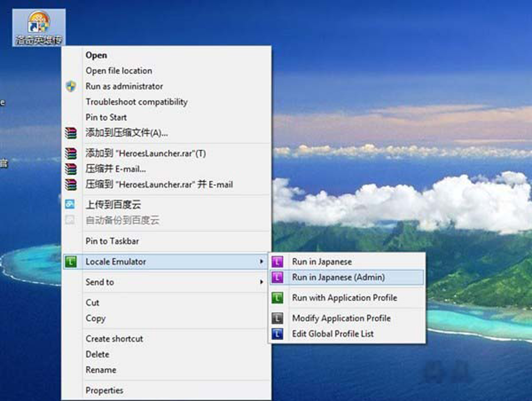The width and height of the screenshot is (532, 401).
Task: Click the purple Run in Japanese (Admin) icon
Action: 277,277
